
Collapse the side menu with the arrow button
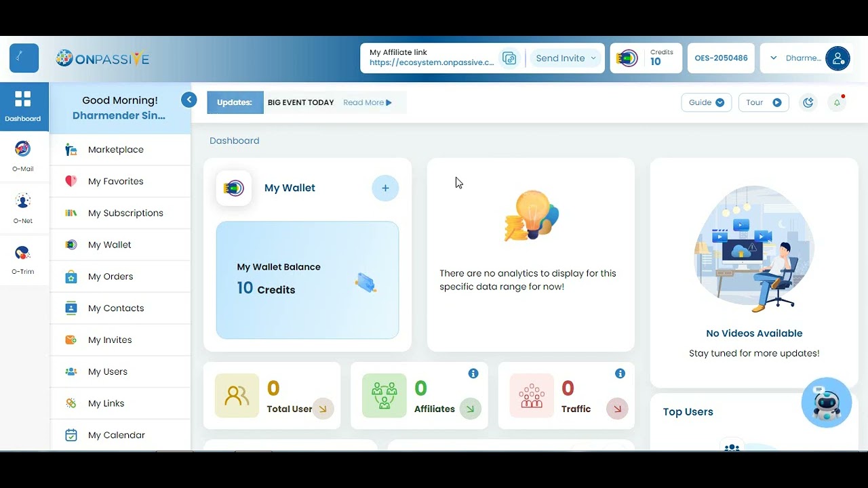click(x=189, y=100)
